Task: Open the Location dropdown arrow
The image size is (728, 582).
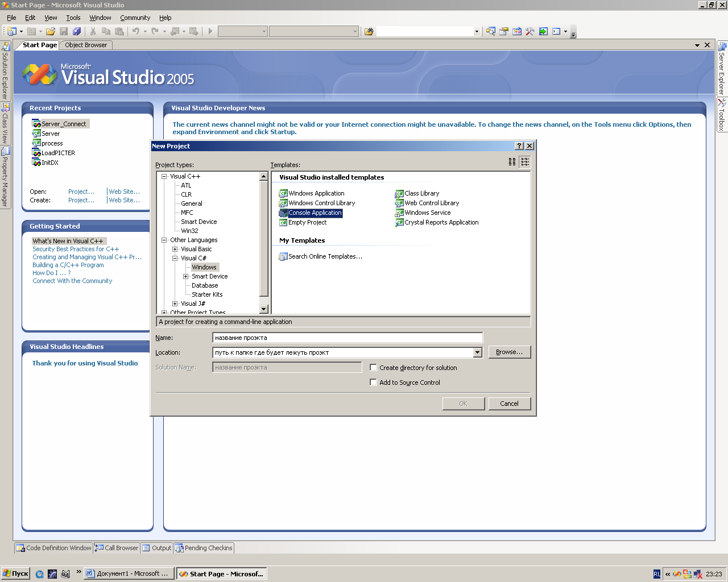Action: pyautogui.click(x=478, y=352)
